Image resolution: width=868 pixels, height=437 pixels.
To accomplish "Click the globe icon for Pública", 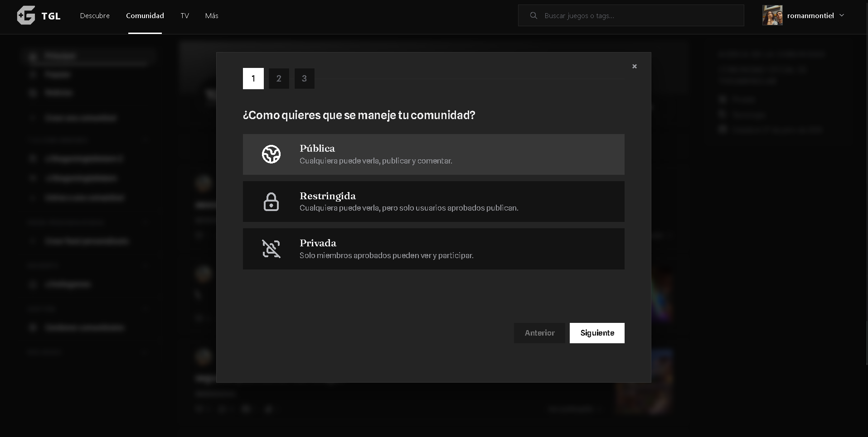I will [x=271, y=154].
